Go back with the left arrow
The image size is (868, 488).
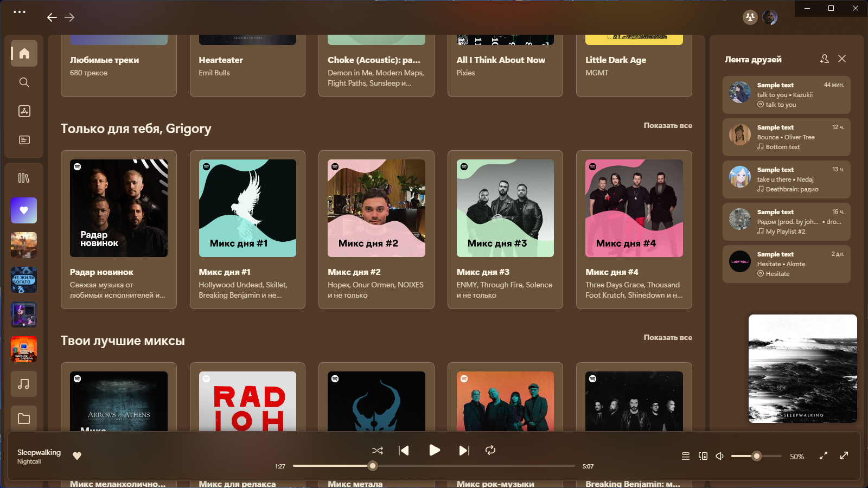point(52,17)
